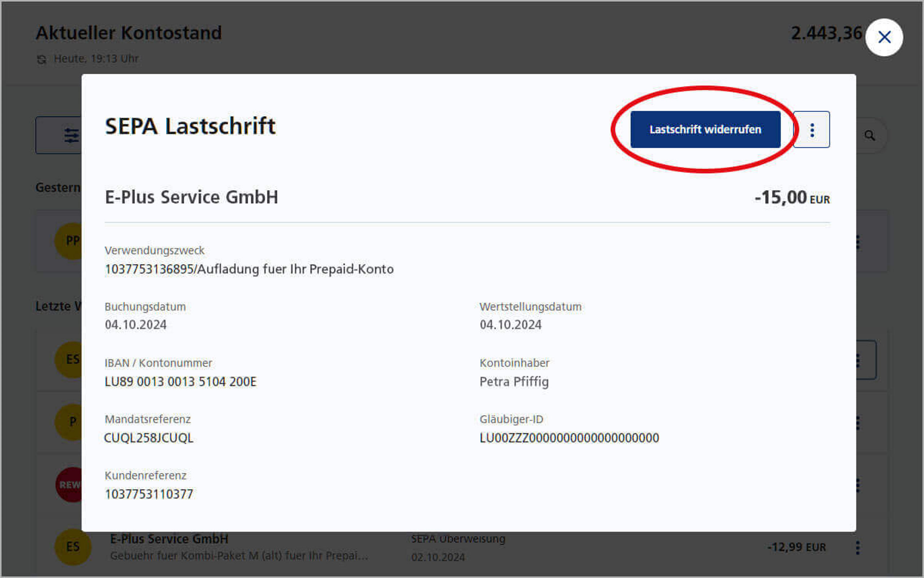The height and width of the screenshot is (578, 924).
Task: Click the refresh icon beside Heute, 19:13 Uhr
Action: pos(41,60)
